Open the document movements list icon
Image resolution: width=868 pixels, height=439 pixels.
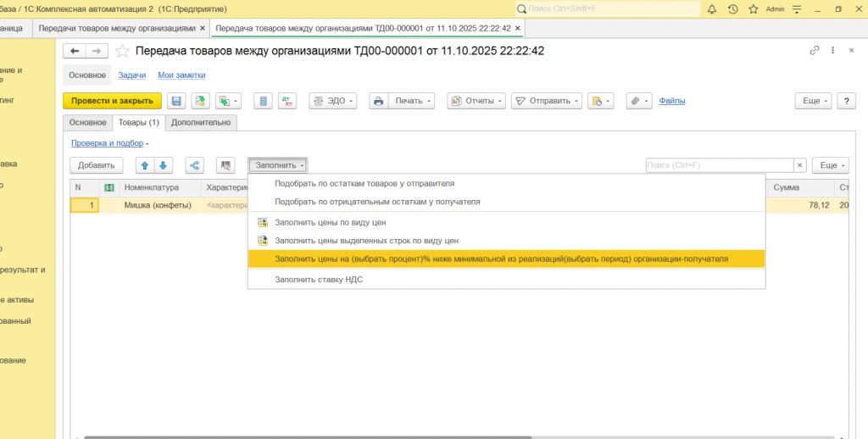(263, 101)
